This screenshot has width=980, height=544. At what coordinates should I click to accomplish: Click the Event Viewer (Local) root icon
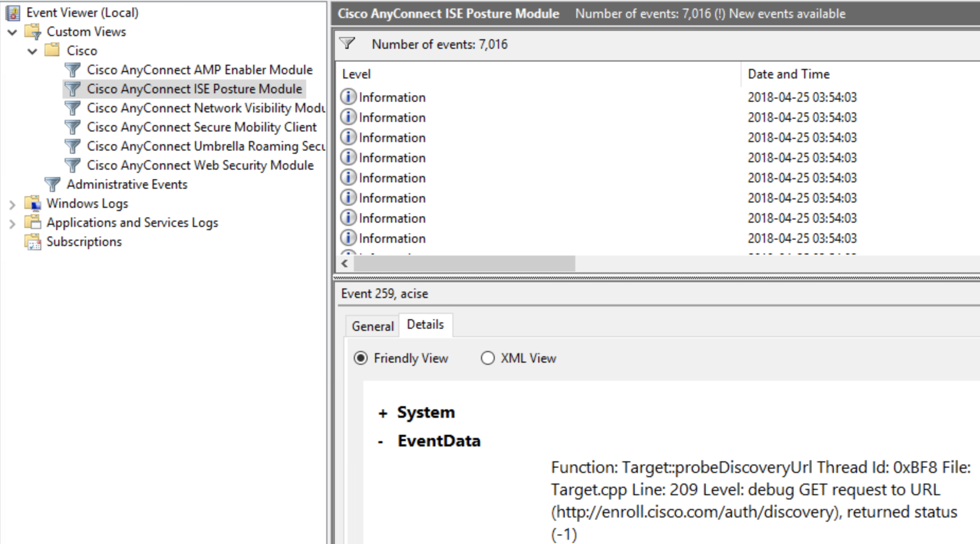point(13,13)
